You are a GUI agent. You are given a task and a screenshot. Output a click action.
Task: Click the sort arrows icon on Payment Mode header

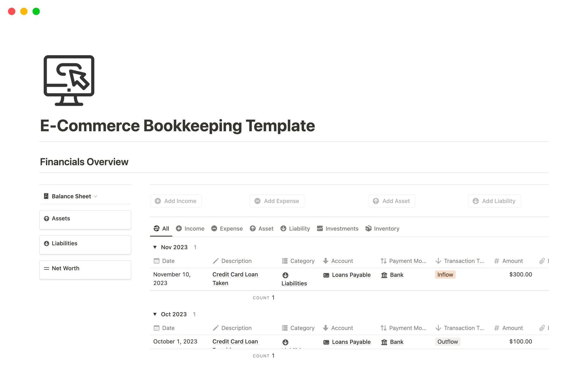(x=383, y=261)
